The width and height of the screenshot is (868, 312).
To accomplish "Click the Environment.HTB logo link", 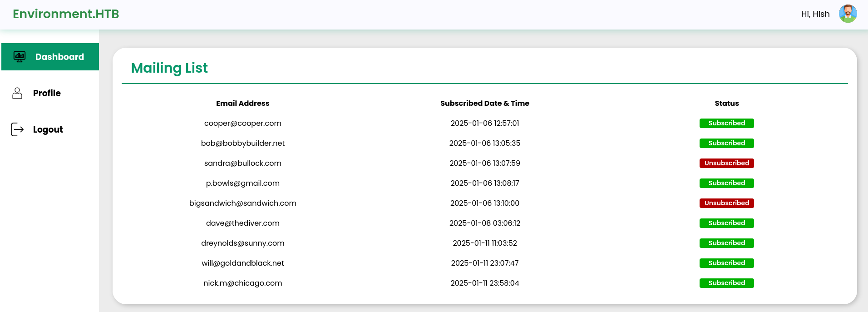I will click(66, 14).
